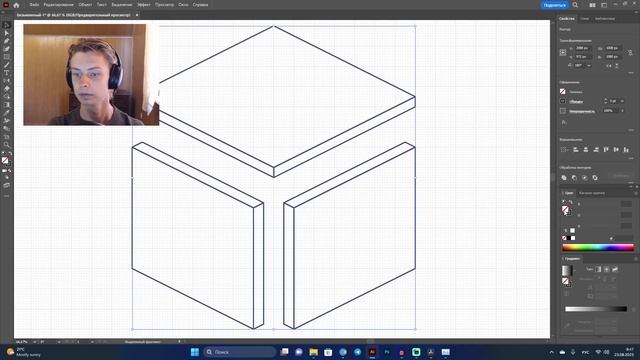This screenshot has height=360, width=640.
Task: Open the search icon in the top bar
Action: (x=575, y=5)
